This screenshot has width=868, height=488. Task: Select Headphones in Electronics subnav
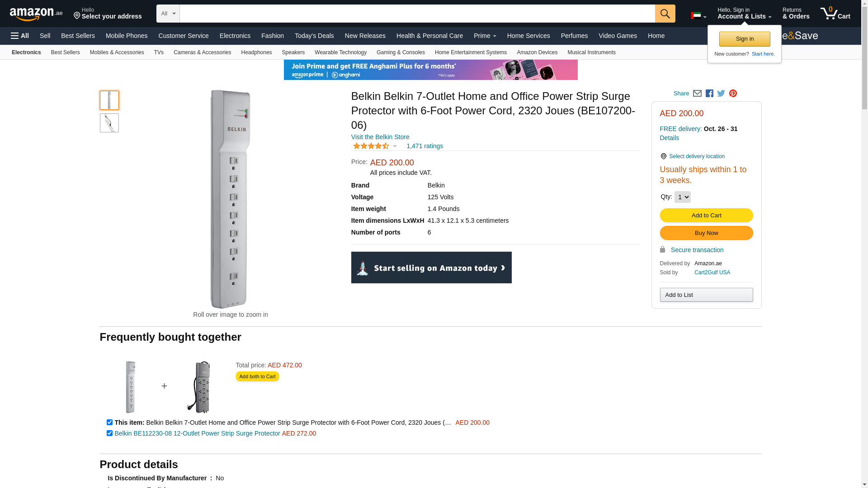tap(256, 52)
